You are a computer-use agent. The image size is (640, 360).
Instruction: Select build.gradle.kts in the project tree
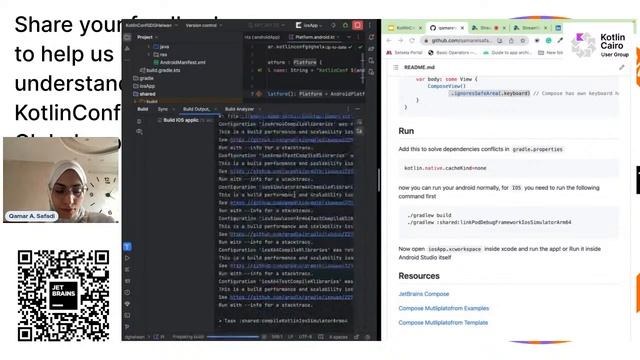(x=160, y=70)
